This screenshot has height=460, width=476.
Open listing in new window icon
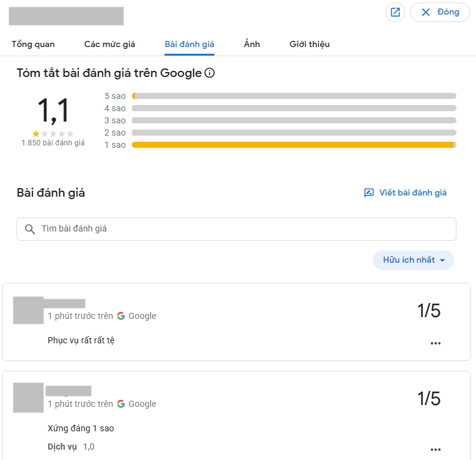coord(395,12)
